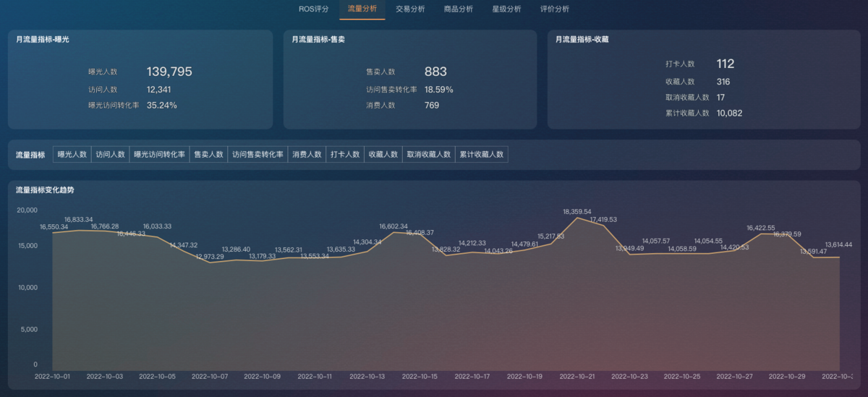Select the 流量分析 tab

(x=362, y=9)
